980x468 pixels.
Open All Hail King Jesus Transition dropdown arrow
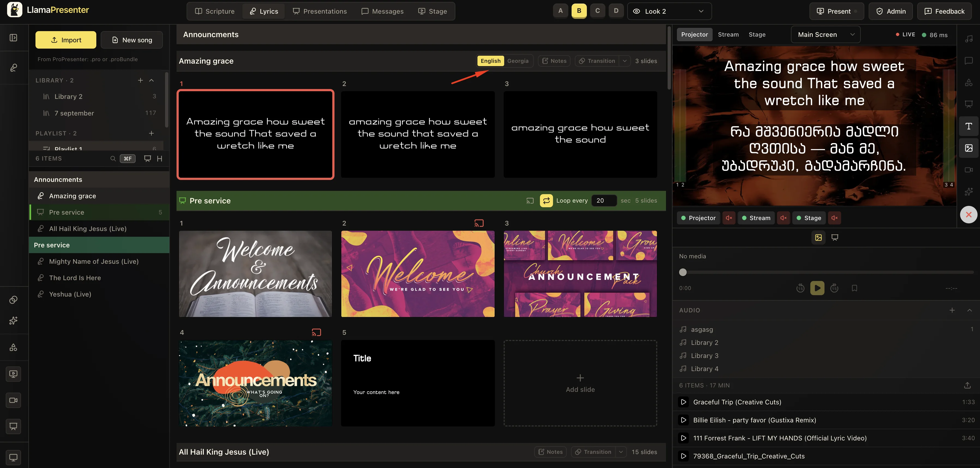pyautogui.click(x=621, y=452)
